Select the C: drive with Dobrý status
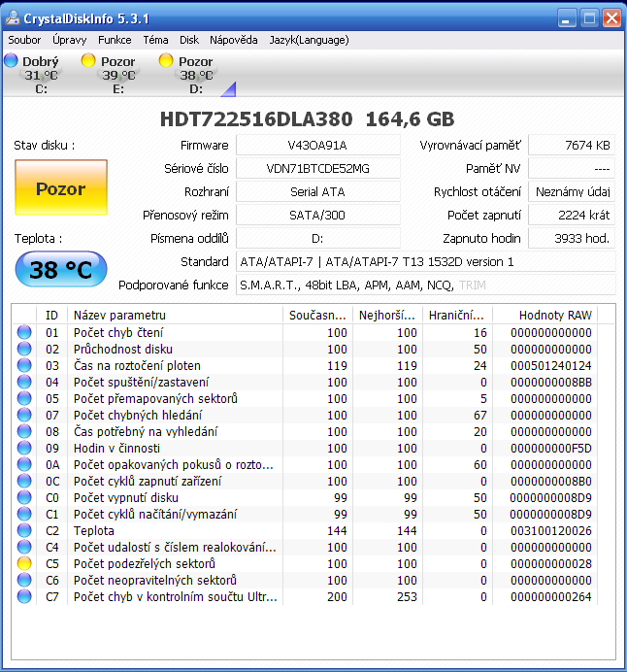 pyautogui.click(x=33, y=74)
